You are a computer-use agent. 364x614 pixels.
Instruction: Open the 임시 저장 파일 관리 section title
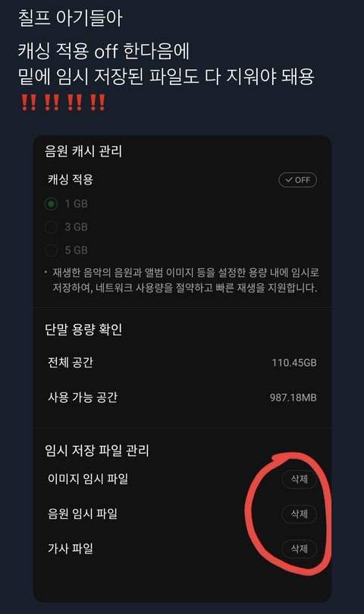(97, 450)
